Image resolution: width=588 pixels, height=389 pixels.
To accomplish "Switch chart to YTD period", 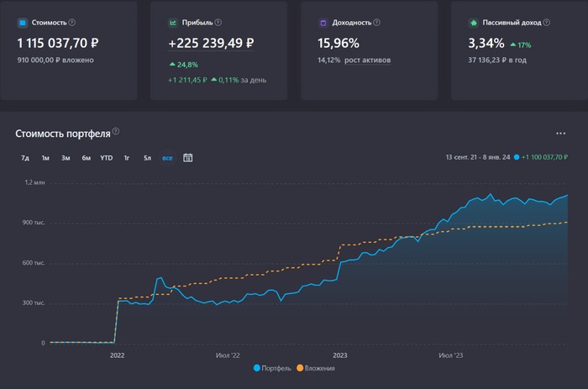I will point(107,158).
